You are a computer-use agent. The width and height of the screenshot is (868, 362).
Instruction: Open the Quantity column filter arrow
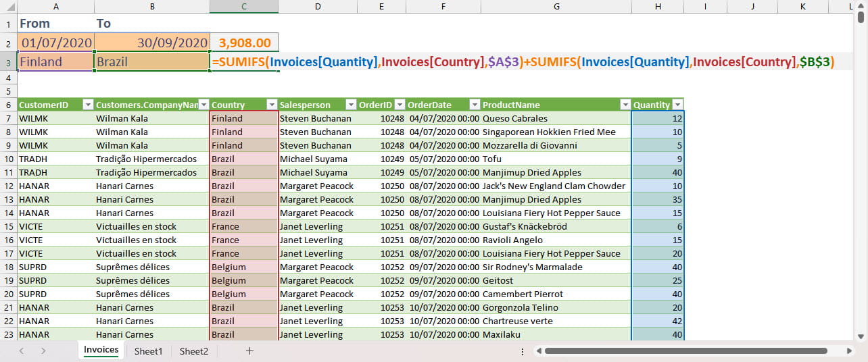click(677, 105)
